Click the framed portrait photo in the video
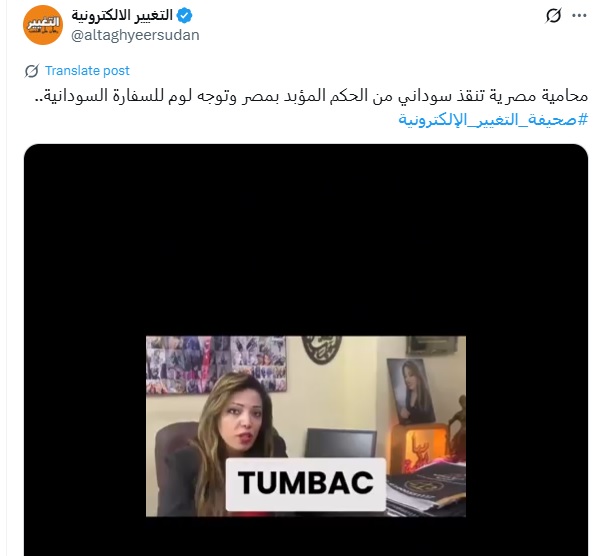Viewport: 597px width, 556px height. [410, 391]
